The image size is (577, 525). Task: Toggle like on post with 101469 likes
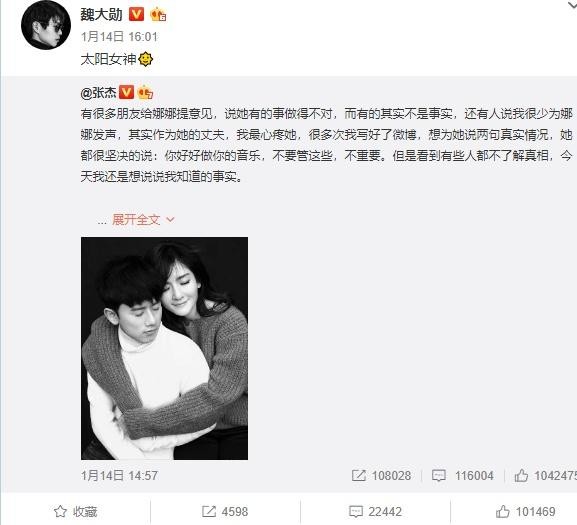point(525,512)
